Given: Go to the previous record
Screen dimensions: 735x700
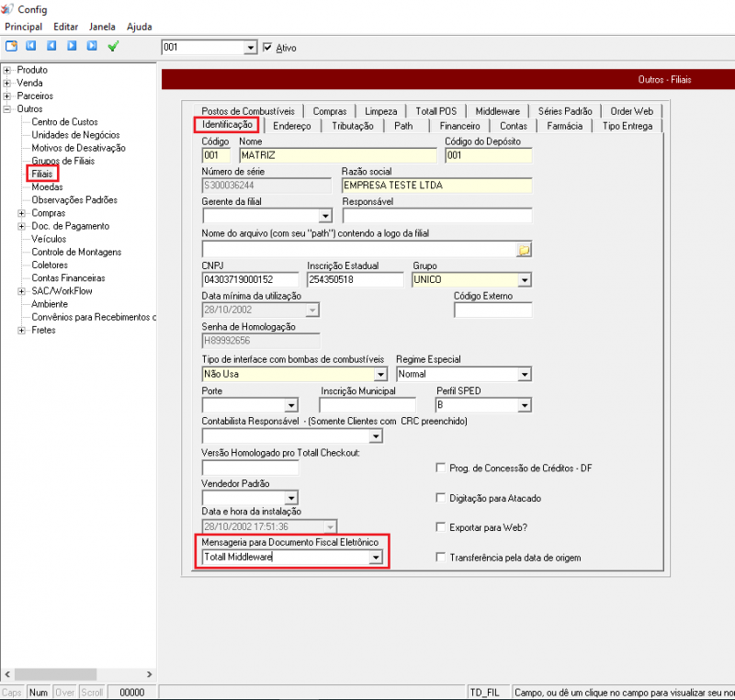Looking at the screenshot, I should coord(51,46).
